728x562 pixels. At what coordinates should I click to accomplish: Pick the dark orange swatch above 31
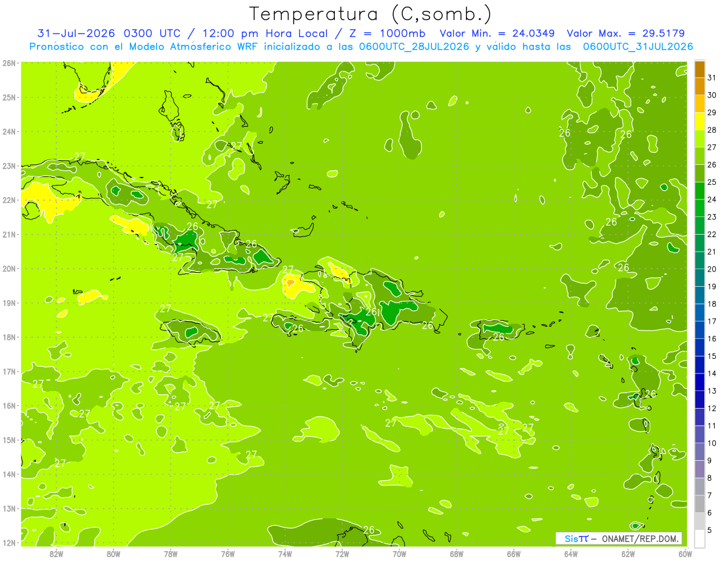[699, 69]
